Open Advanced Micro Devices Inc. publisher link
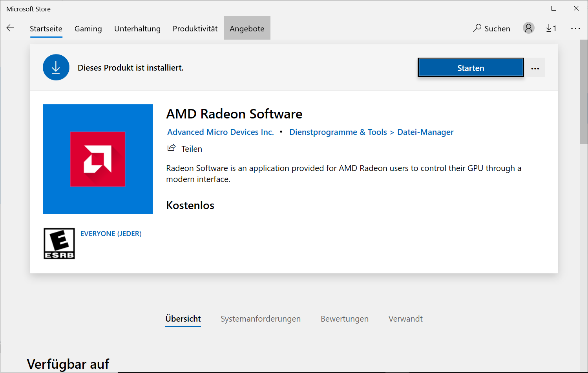 tap(221, 132)
